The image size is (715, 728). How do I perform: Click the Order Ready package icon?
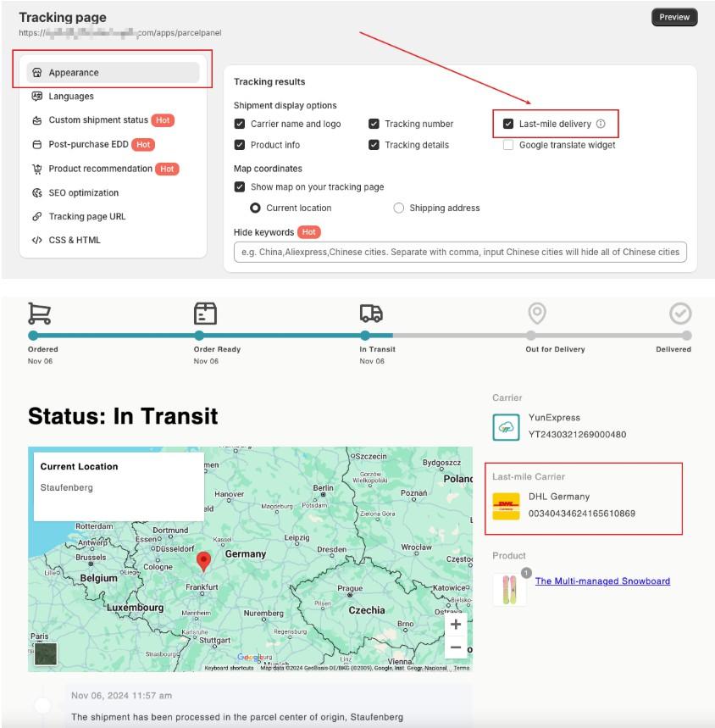pyautogui.click(x=205, y=314)
